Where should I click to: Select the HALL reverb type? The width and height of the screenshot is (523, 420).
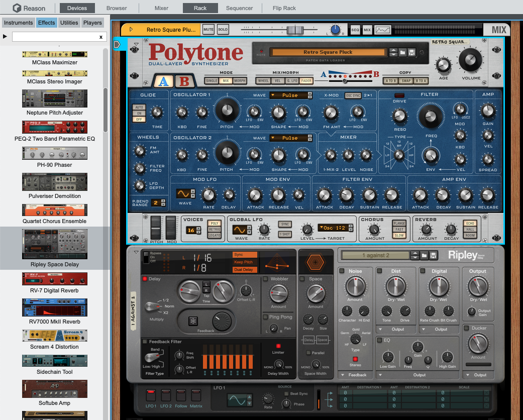coord(470,229)
